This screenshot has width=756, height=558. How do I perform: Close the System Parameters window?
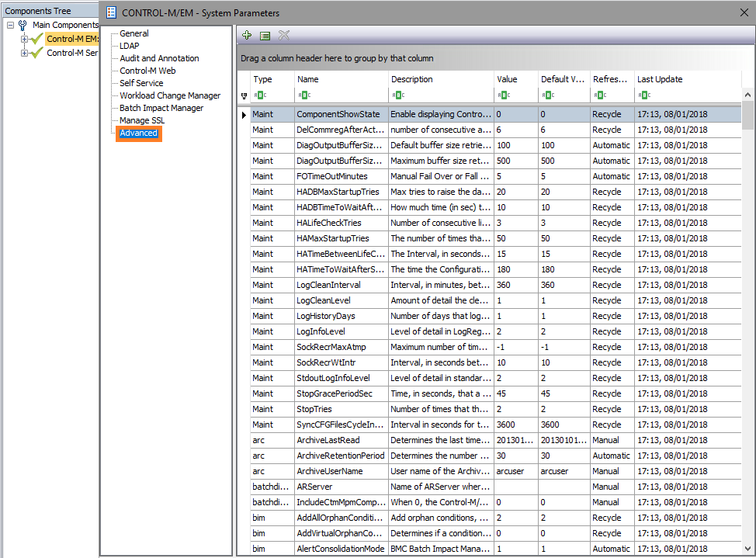744,12
